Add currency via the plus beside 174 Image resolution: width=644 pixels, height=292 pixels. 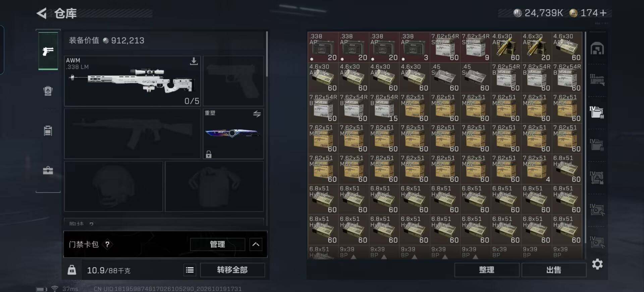pyautogui.click(x=603, y=13)
